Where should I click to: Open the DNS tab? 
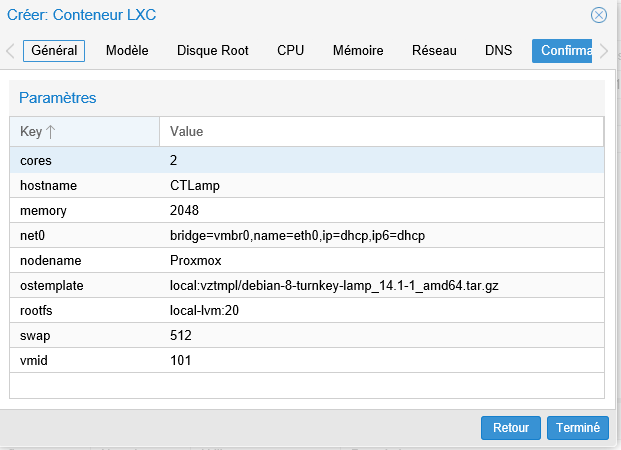click(x=499, y=51)
